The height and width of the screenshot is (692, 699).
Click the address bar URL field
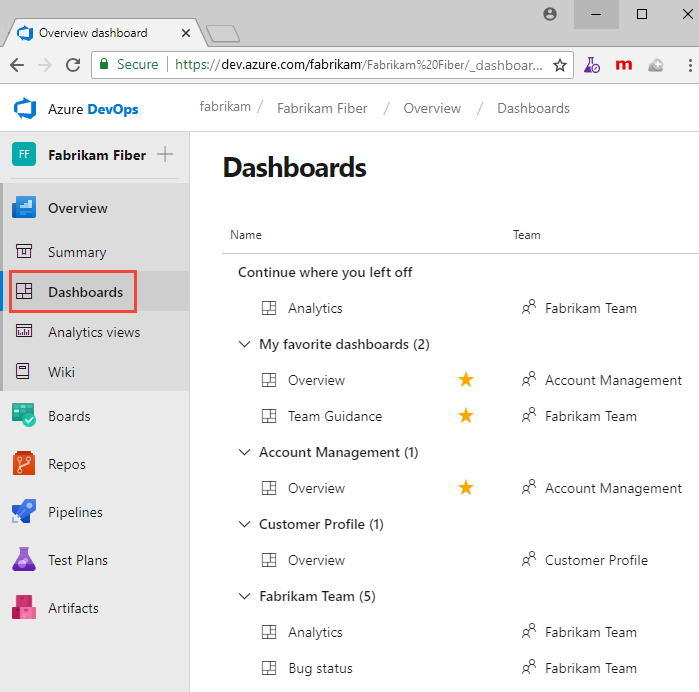332,65
